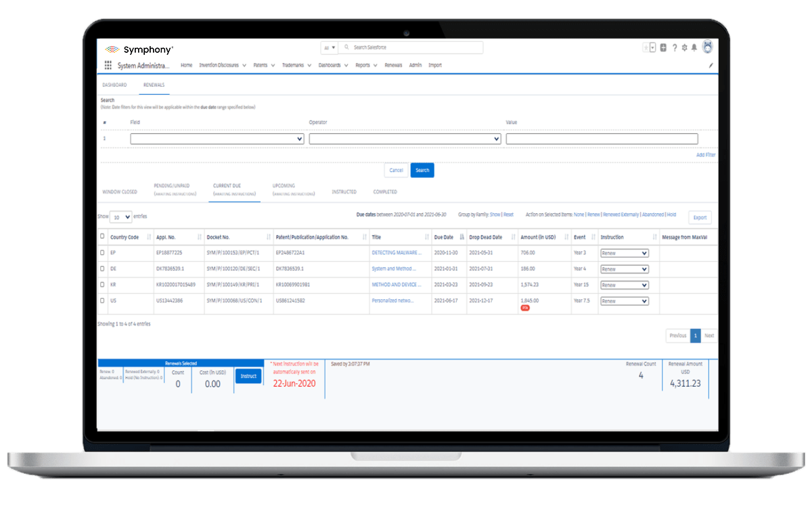Click the Instruct button
This screenshot has height=505, width=812.
pos(248,376)
